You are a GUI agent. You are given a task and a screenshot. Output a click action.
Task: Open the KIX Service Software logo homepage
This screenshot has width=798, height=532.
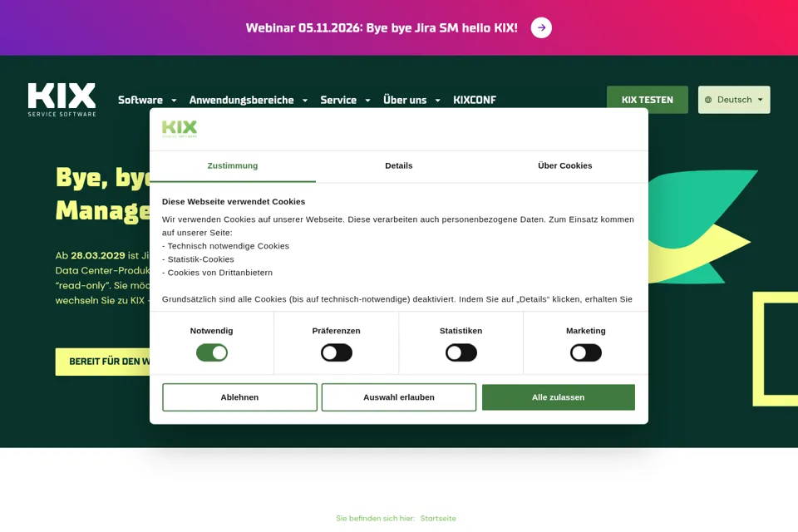point(62,100)
